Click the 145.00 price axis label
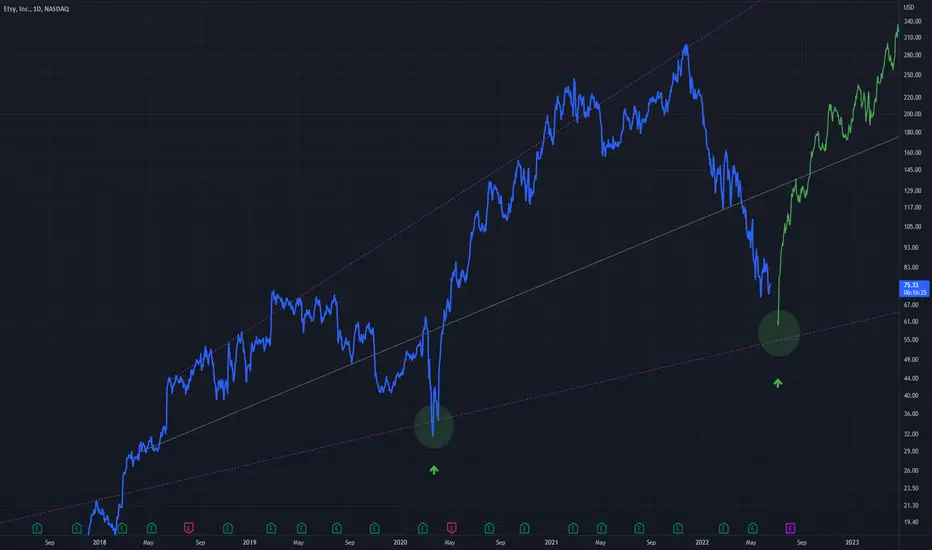Image resolution: width=932 pixels, height=550 pixels. pos(912,170)
